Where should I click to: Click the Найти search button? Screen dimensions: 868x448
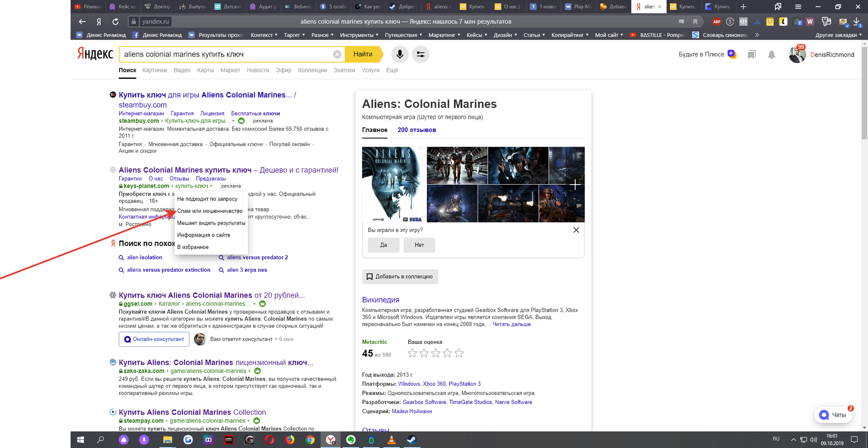363,54
